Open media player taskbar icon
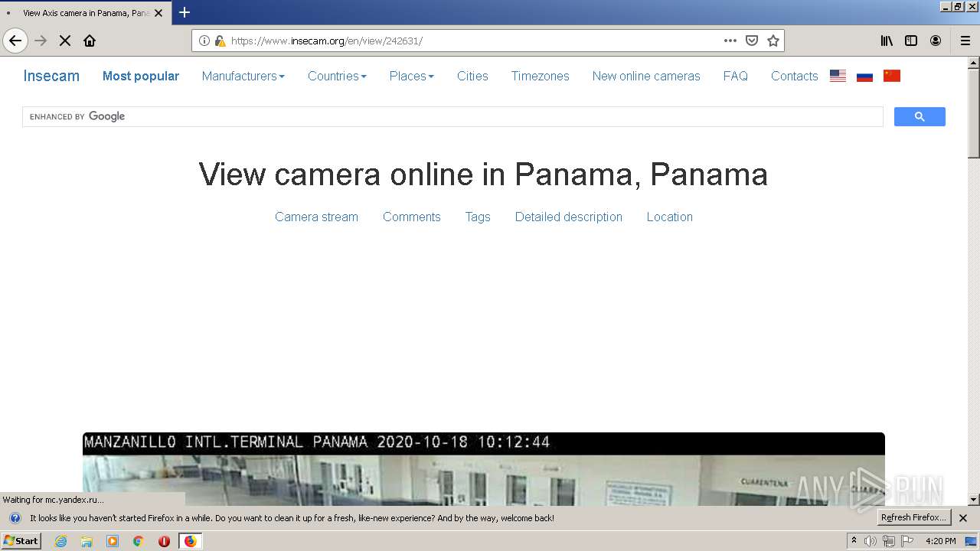The width and height of the screenshot is (980, 551). (x=113, y=541)
